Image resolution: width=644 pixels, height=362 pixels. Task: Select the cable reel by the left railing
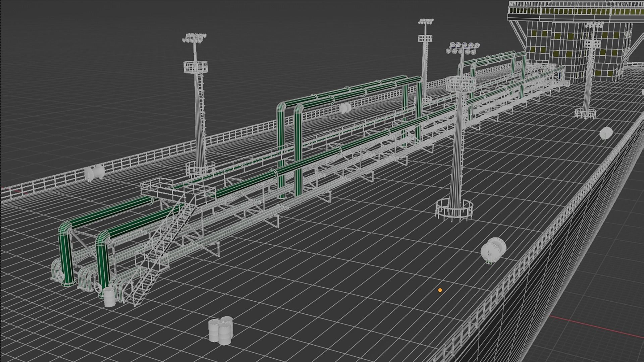click(94, 173)
